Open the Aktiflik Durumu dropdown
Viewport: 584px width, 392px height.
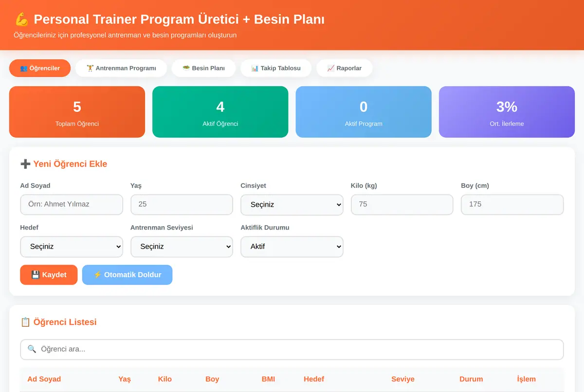tap(292, 247)
